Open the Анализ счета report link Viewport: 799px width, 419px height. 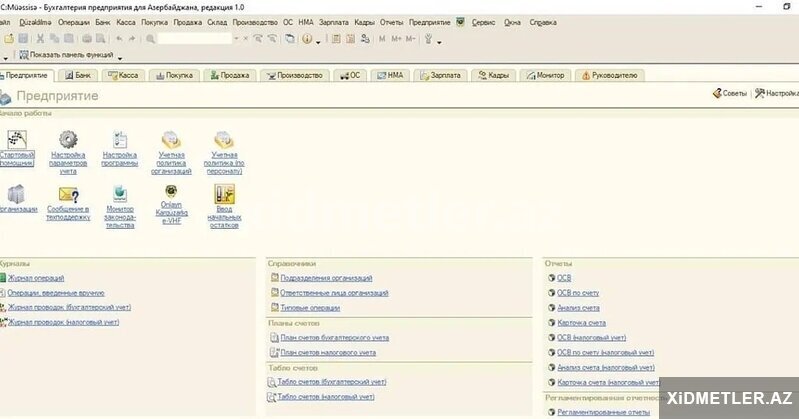(578, 308)
